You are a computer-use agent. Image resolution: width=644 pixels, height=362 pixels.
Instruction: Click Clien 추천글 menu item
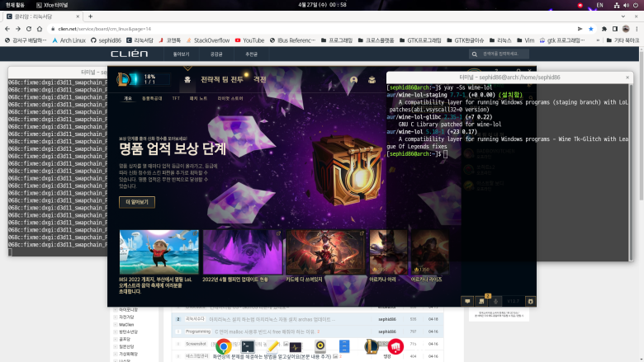pos(251,54)
